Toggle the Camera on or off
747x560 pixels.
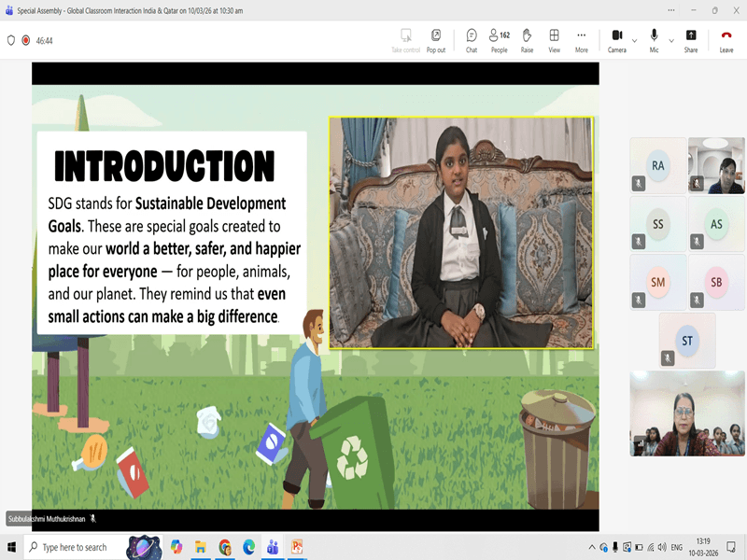pyautogui.click(x=616, y=39)
